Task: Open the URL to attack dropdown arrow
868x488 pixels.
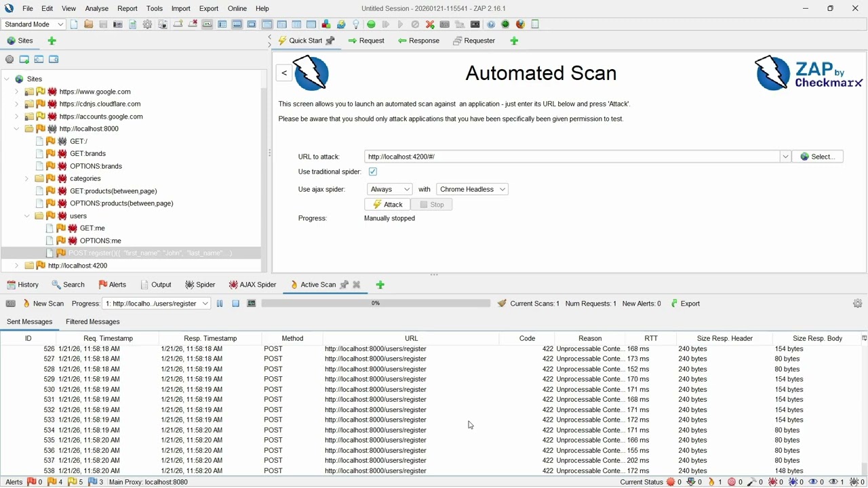Action: (x=785, y=157)
